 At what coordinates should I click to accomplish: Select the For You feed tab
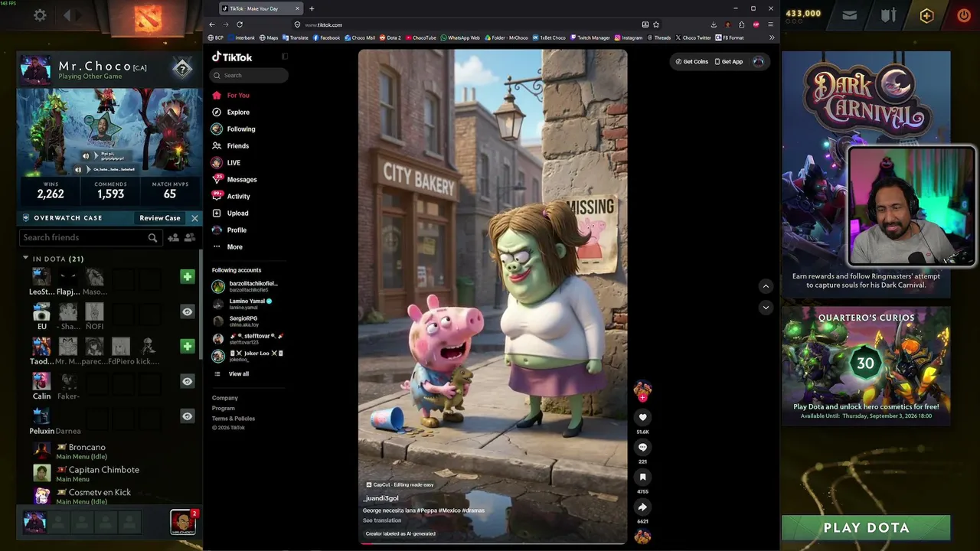pos(230,96)
